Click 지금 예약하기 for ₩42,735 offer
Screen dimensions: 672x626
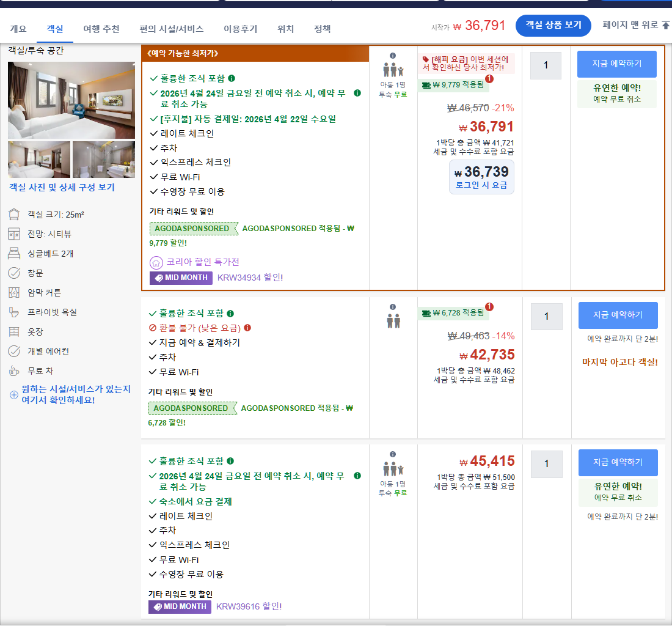(618, 315)
